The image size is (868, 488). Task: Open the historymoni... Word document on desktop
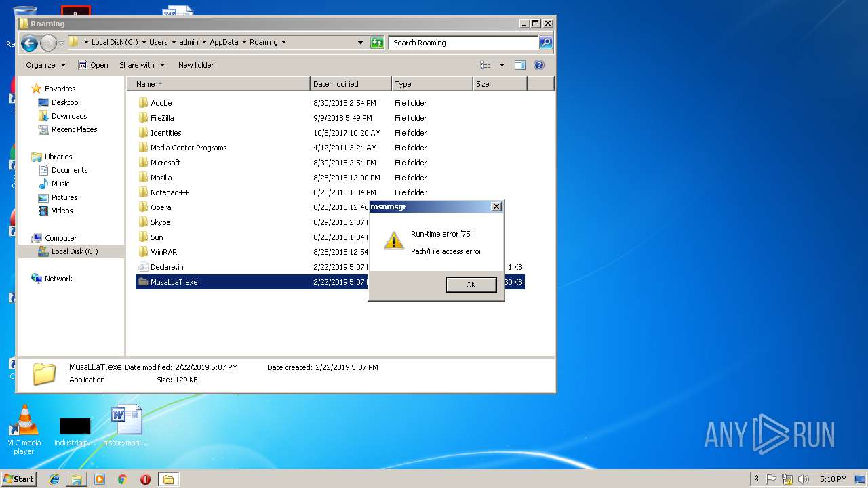tap(126, 426)
